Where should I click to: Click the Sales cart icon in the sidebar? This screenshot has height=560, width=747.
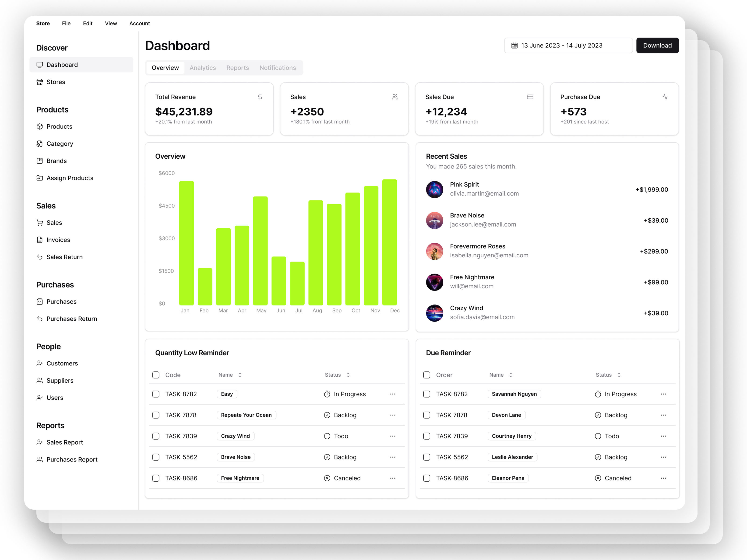point(40,222)
